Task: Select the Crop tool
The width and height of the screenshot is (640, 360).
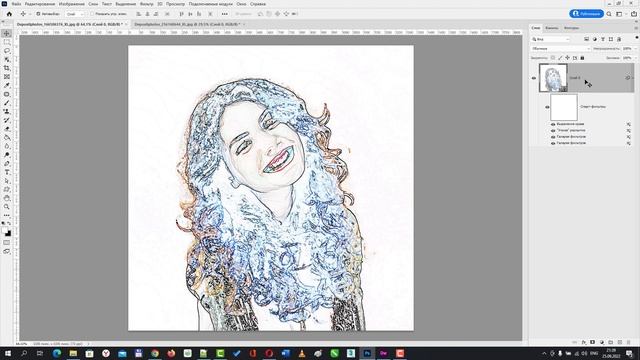Action: click(7, 68)
